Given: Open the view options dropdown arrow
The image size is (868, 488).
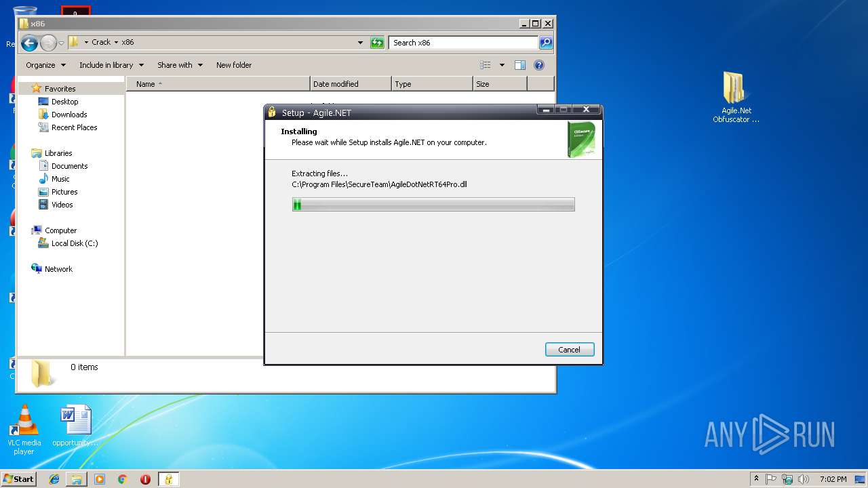Looking at the screenshot, I should click(x=502, y=65).
